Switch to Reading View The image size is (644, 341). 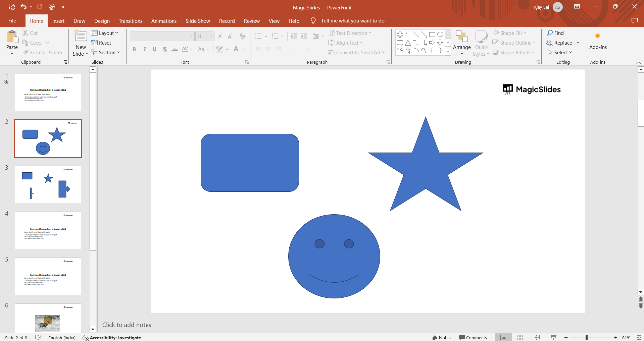pyautogui.click(x=537, y=338)
